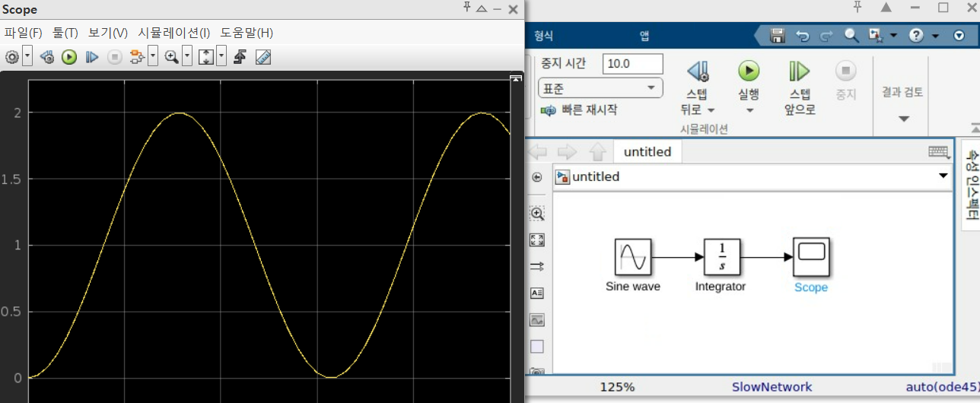The width and height of the screenshot is (980, 403).
Task: Click the 중지 시간 stop time field
Action: point(632,64)
